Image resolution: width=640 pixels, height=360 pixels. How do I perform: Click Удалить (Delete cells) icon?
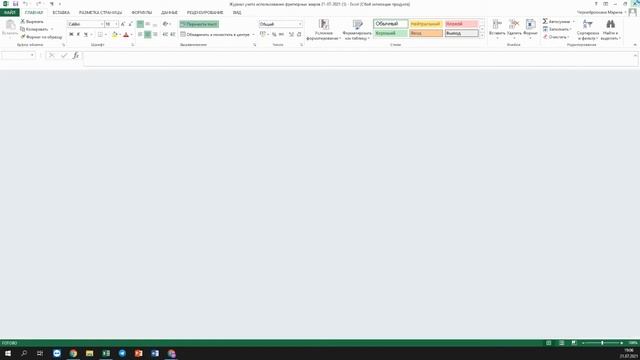514,24
